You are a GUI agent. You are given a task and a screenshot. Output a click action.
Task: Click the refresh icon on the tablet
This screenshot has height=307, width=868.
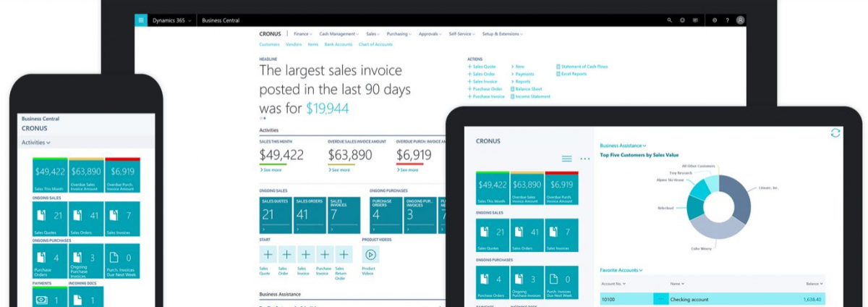coord(835,133)
